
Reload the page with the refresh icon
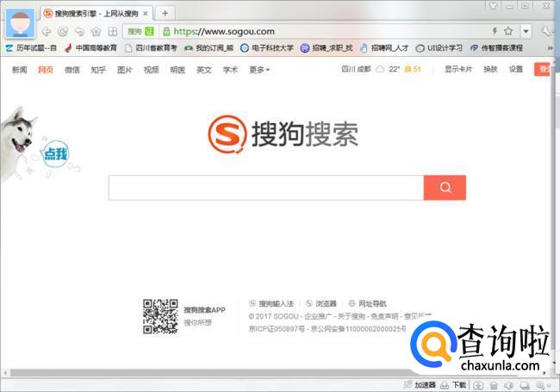(63, 32)
